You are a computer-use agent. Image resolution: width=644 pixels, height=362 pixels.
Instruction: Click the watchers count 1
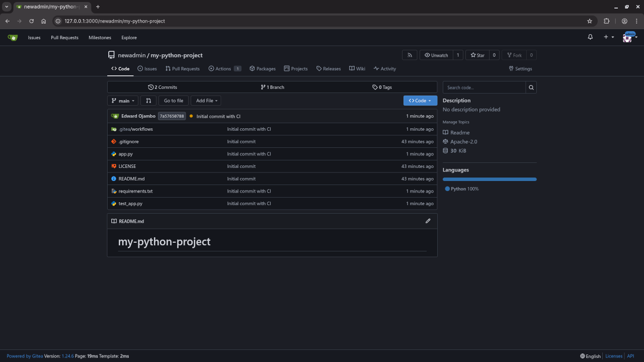click(458, 55)
